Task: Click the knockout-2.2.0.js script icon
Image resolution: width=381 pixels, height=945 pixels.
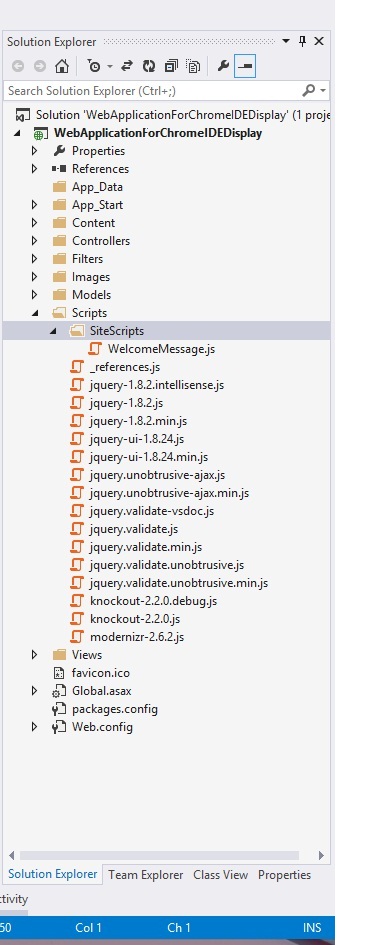Action: click(x=77, y=618)
